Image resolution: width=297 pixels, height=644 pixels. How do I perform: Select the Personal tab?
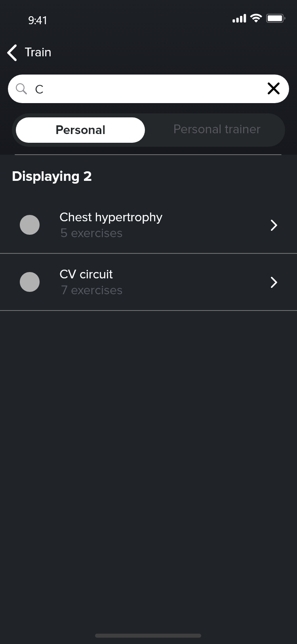[x=80, y=130]
